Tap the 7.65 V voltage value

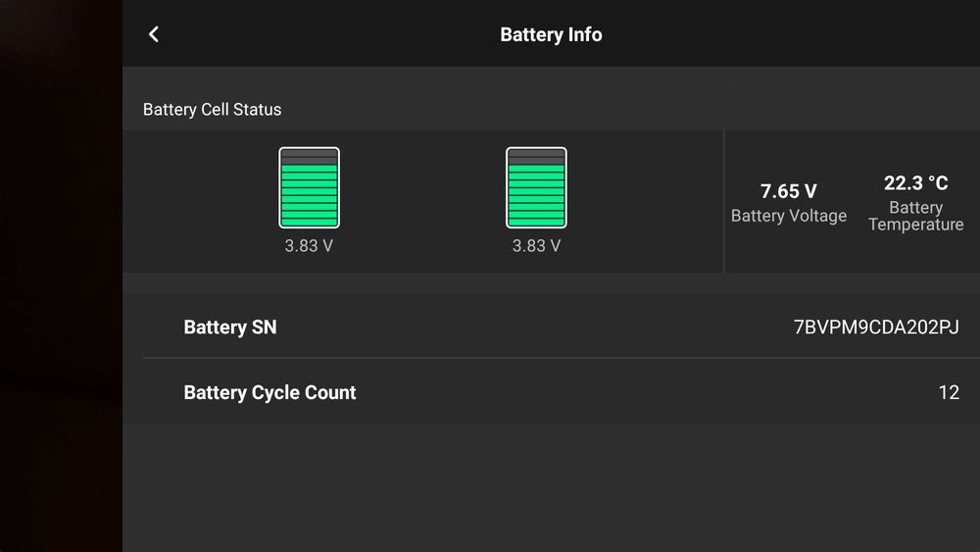tap(789, 191)
